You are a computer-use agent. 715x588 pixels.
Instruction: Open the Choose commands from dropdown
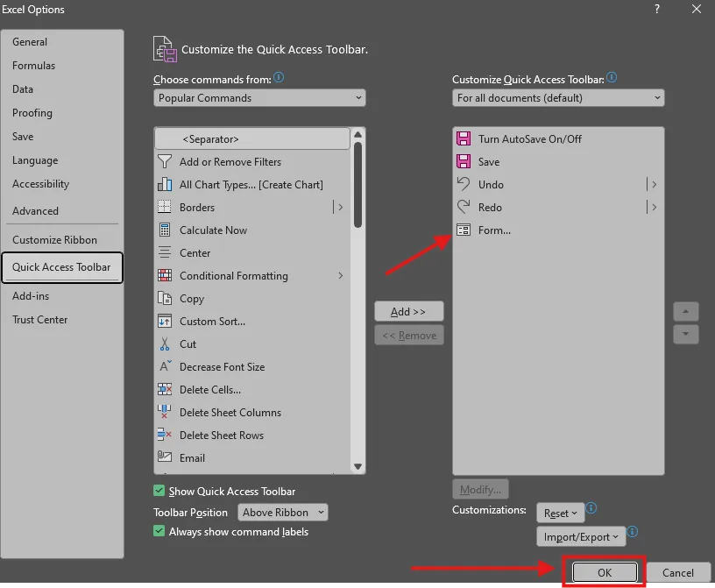pos(258,97)
